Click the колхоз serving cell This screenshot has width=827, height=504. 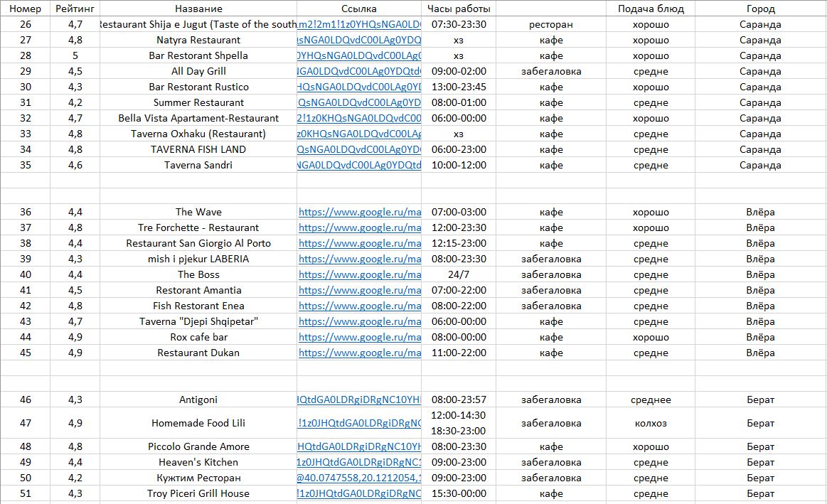click(651, 423)
